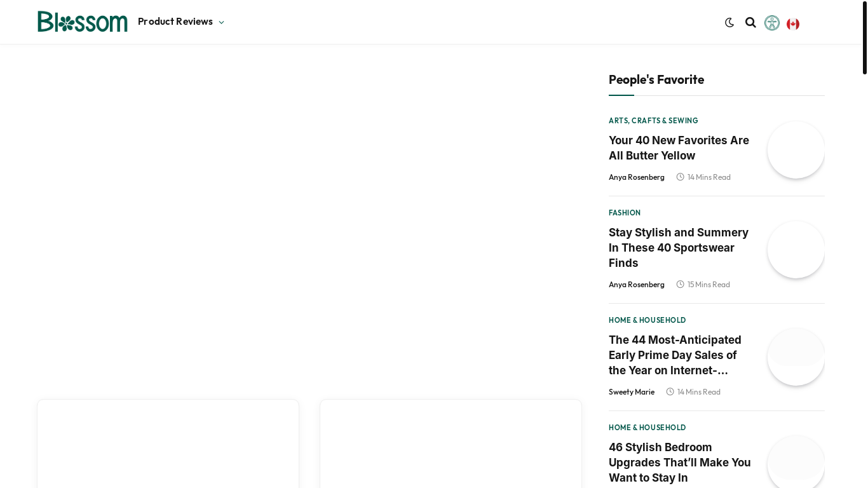
Task: Open the Fashion category link
Action: click(625, 213)
